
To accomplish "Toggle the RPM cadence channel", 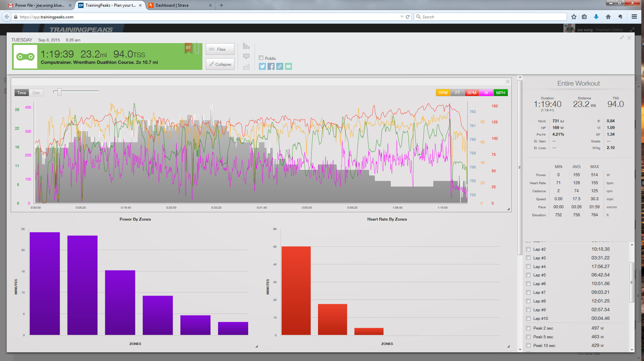I will (443, 93).
